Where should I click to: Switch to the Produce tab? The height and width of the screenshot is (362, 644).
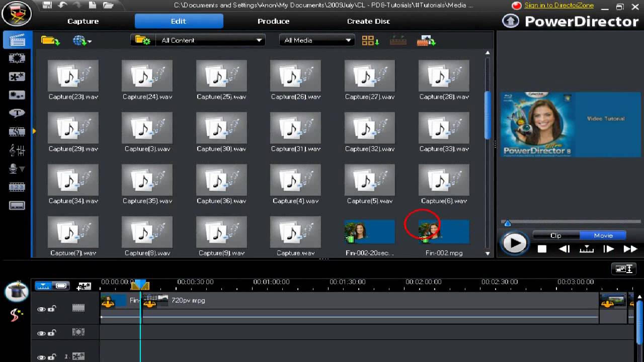pyautogui.click(x=273, y=21)
